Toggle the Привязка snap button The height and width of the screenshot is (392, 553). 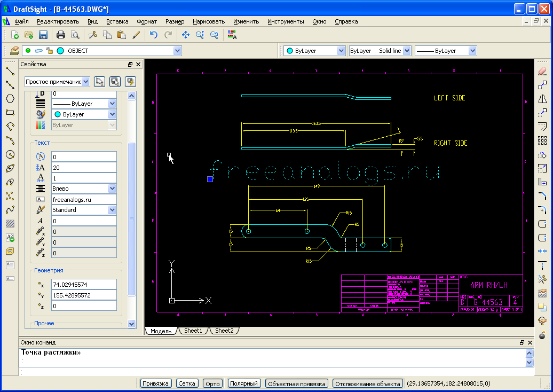coord(155,383)
